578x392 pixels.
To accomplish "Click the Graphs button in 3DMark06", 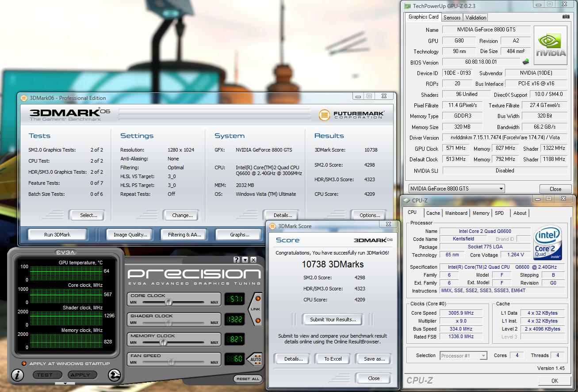I will coord(239,235).
